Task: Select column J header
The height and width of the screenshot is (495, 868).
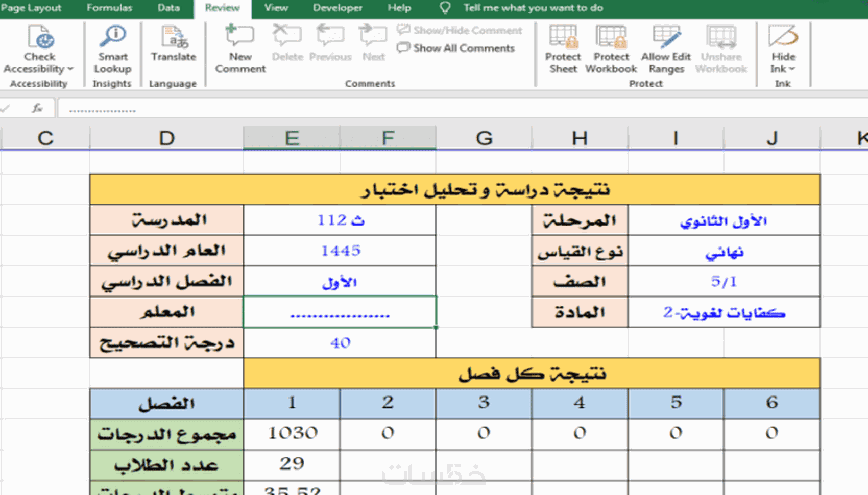Action: pyautogui.click(x=771, y=138)
